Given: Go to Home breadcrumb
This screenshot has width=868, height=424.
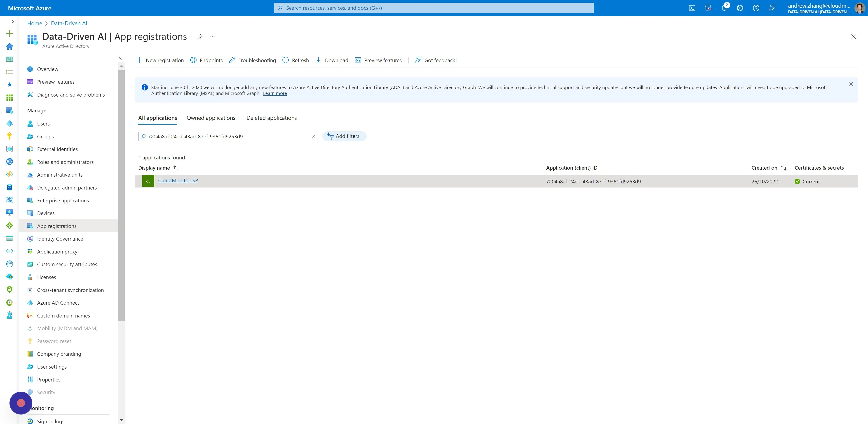Looking at the screenshot, I should point(35,23).
